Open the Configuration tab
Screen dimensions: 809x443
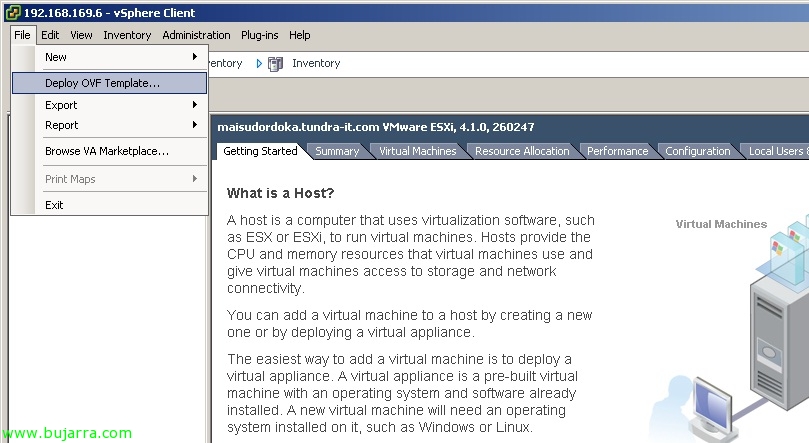[x=698, y=151]
